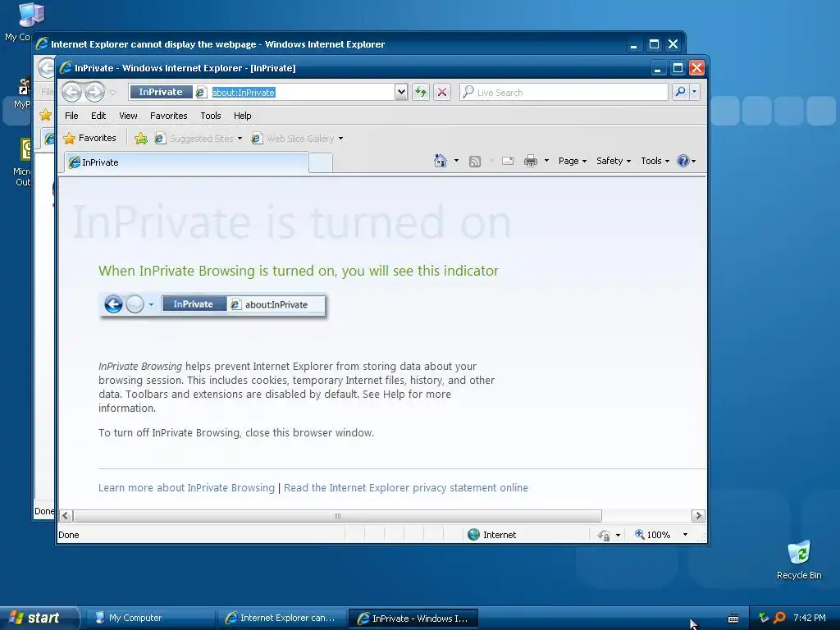This screenshot has width=840, height=630.
Task: Open Web Slice Gallery in favorites bar
Action: pos(297,139)
